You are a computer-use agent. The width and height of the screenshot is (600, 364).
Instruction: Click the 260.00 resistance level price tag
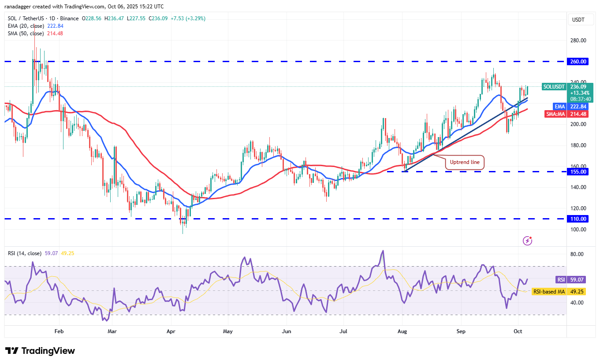(x=578, y=61)
